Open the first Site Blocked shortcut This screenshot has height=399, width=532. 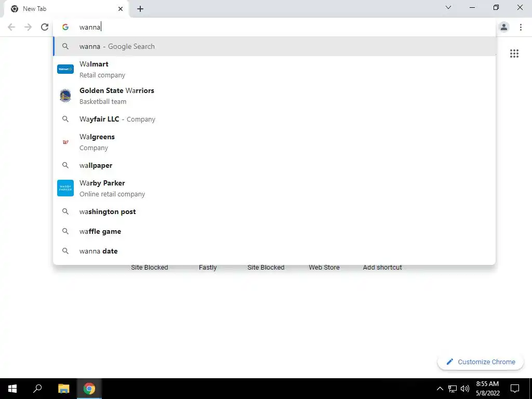(x=150, y=268)
